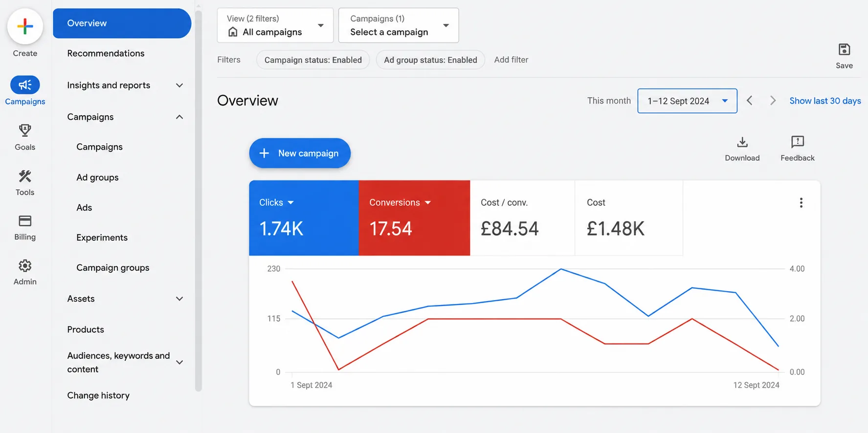Click Show last 30 days link
868x433 pixels.
(825, 101)
